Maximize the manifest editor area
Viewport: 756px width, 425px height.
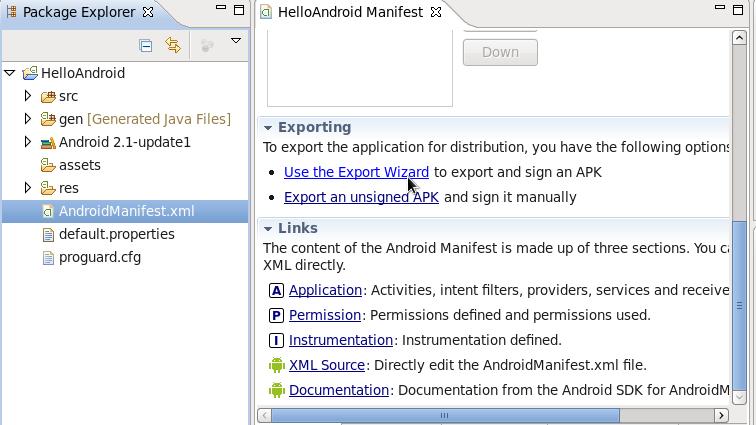(738, 10)
